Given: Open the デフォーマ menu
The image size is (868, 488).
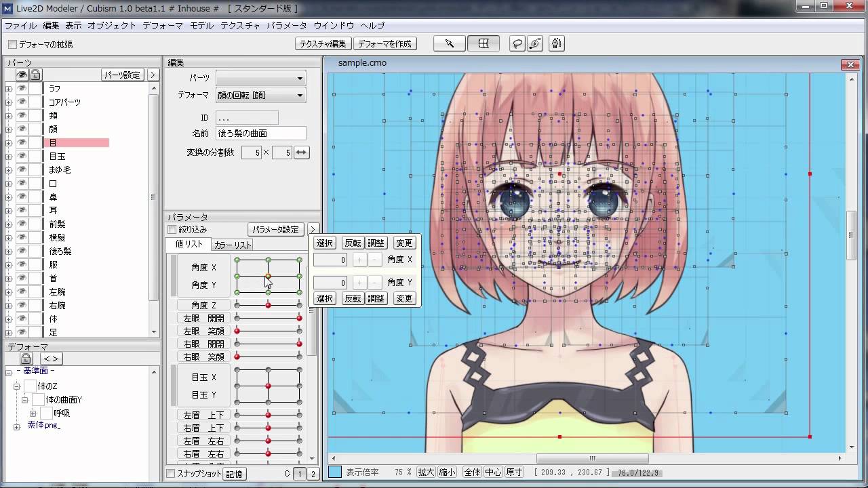Looking at the screenshot, I should point(163,26).
